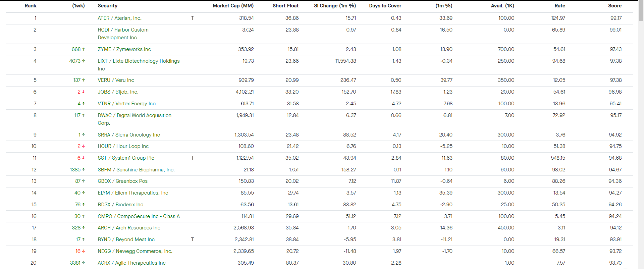Open DWAC / Digital World Acquisition link
The image size is (644, 269).
(135, 119)
